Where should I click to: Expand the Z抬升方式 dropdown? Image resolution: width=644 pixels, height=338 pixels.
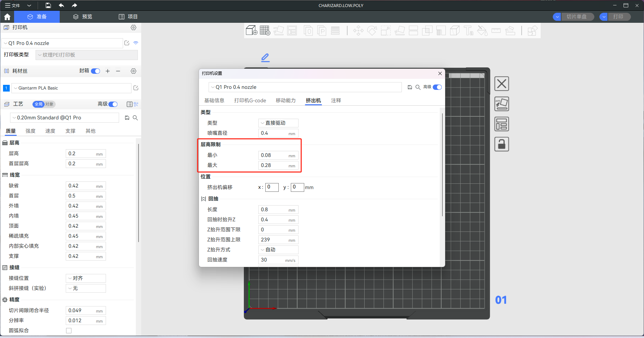point(278,250)
